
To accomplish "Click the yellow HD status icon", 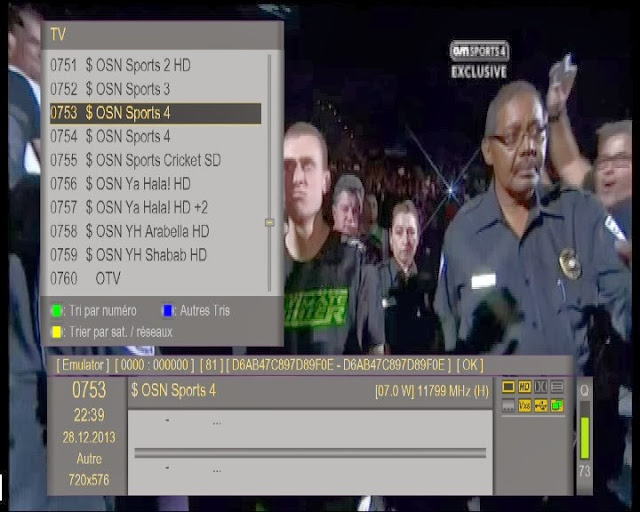I will point(524,386).
